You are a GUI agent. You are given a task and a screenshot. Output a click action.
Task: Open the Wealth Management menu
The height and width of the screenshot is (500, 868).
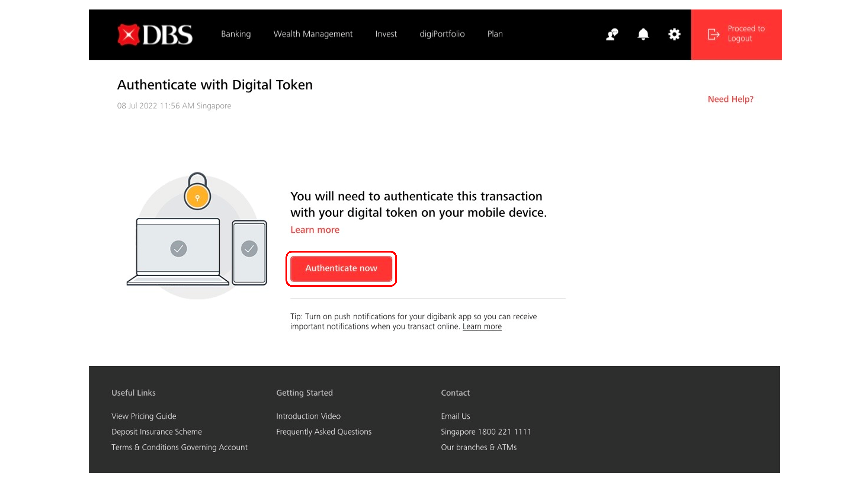pos(313,34)
